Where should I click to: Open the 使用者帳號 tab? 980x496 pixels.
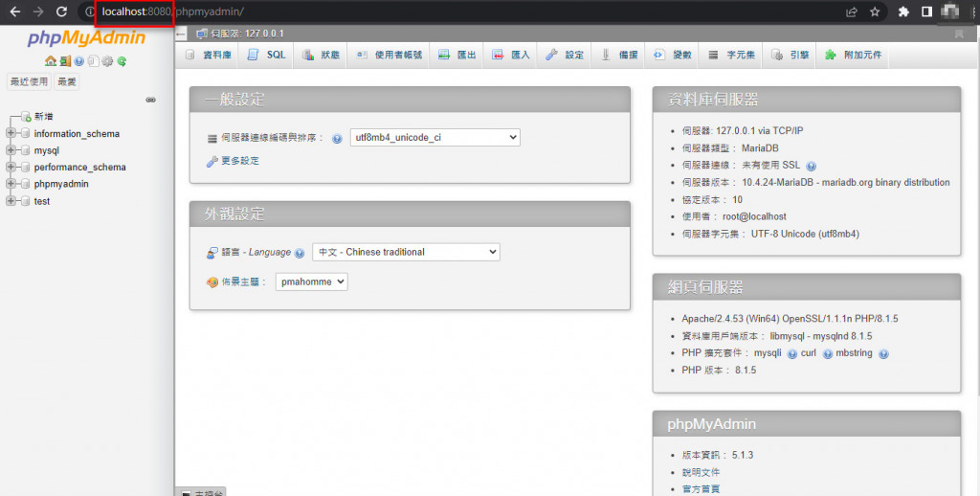point(389,55)
